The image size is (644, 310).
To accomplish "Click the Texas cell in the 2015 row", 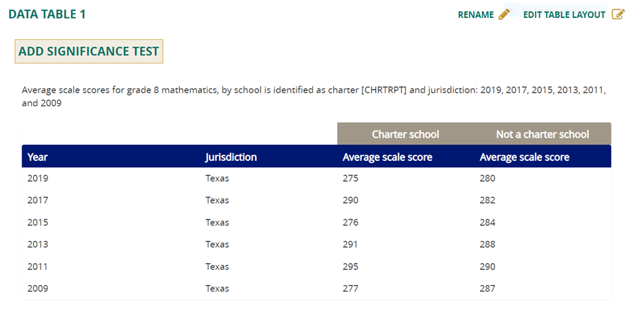I will 217,222.
